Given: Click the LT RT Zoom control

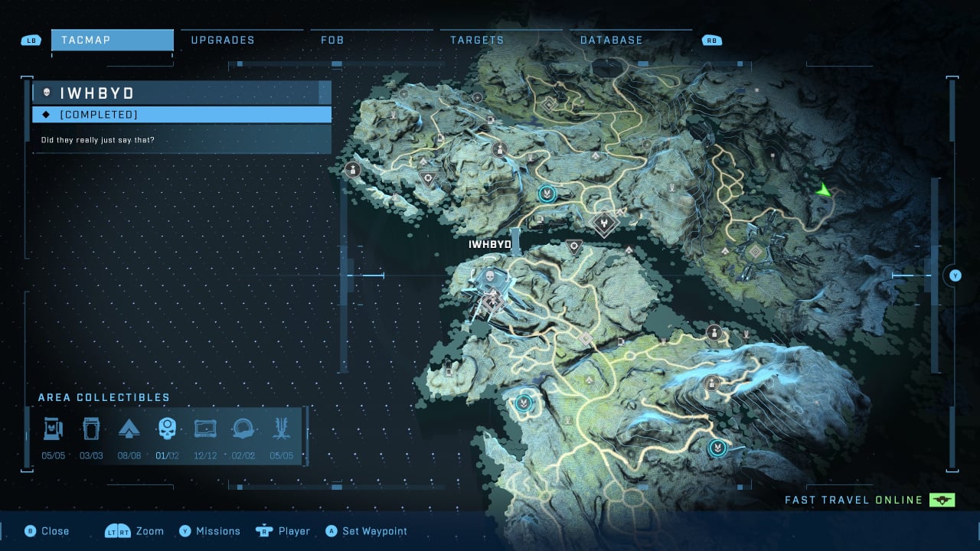Looking at the screenshot, I should tap(134, 531).
